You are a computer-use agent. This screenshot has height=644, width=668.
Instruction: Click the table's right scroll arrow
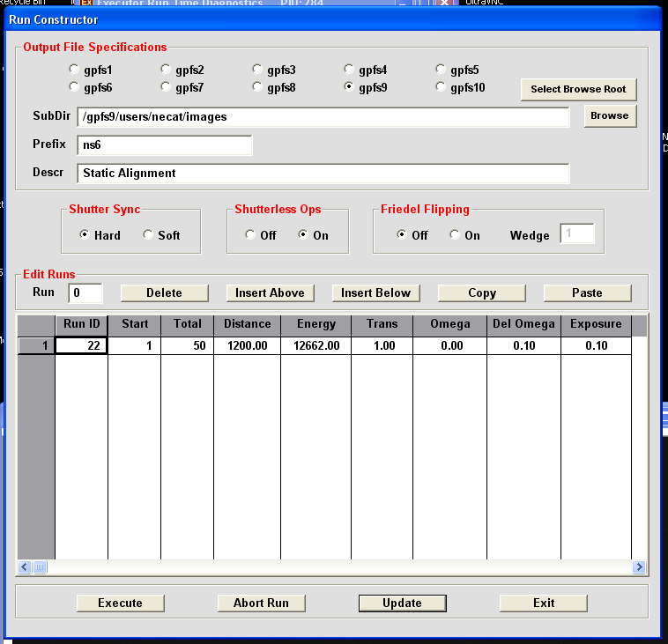[x=639, y=567]
